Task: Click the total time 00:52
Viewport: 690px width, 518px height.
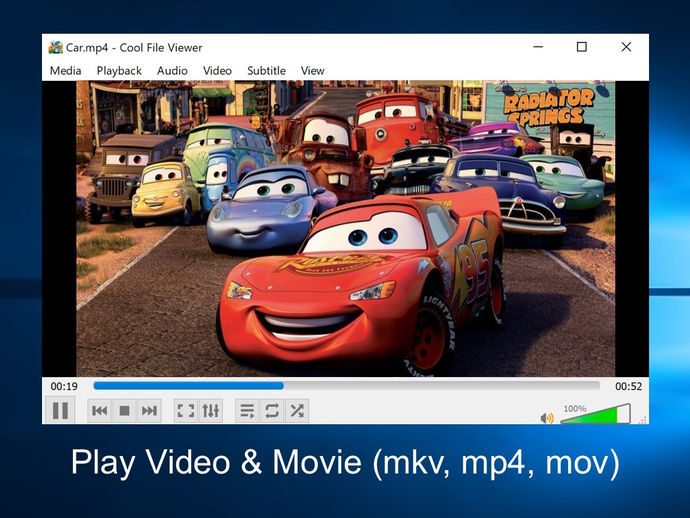Action: pyautogui.click(x=628, y=386)
